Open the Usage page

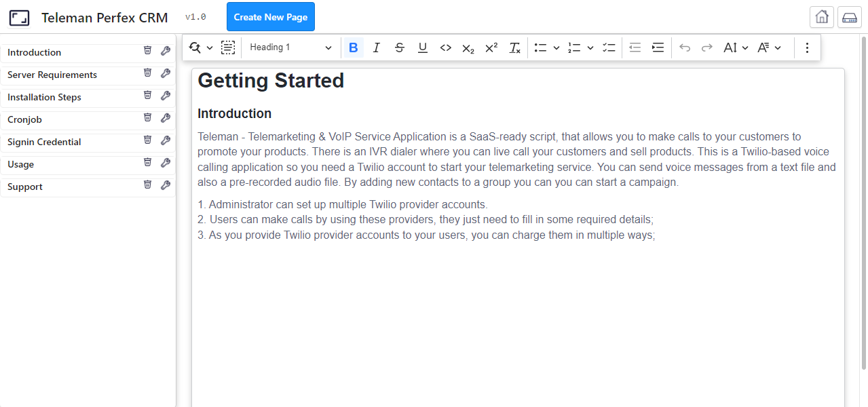tap(20, 164)
